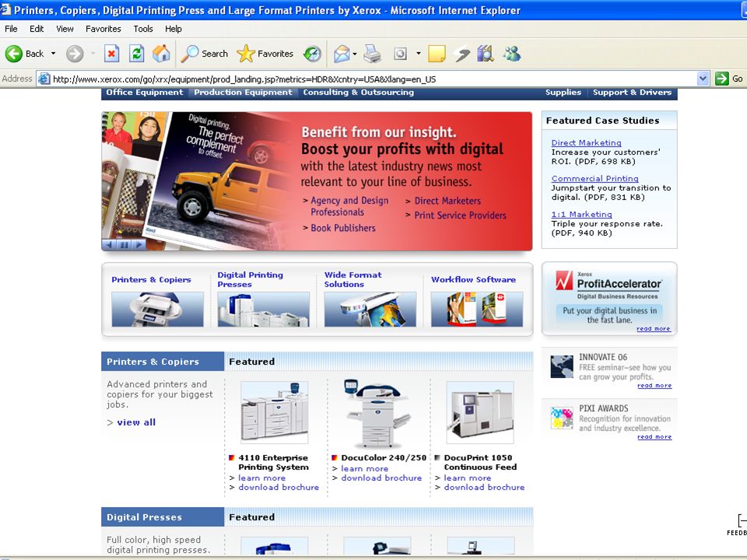The height and width of the screenshot is (560, 747).
Task: Click Direct Marketers banner link
Action: click(447, 201)
